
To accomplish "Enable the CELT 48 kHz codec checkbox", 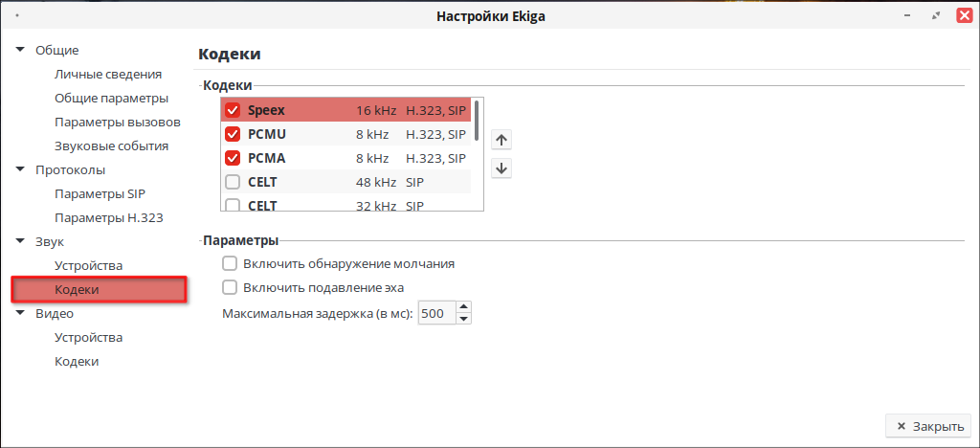I will [233, 182].
